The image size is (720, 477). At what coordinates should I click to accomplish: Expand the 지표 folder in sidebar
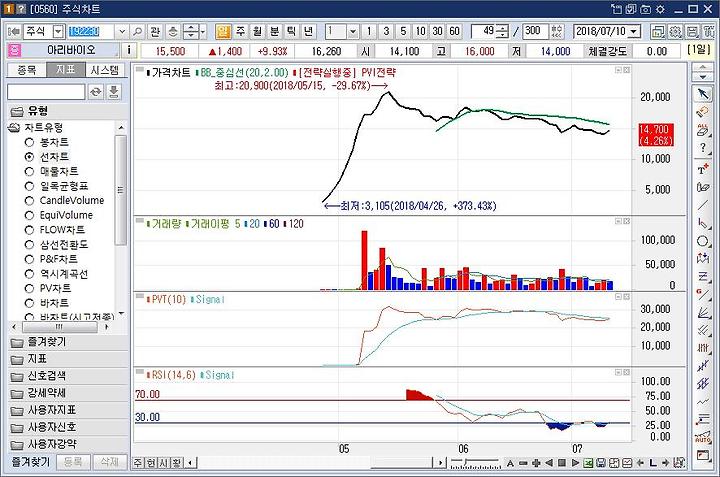[68, 359]
